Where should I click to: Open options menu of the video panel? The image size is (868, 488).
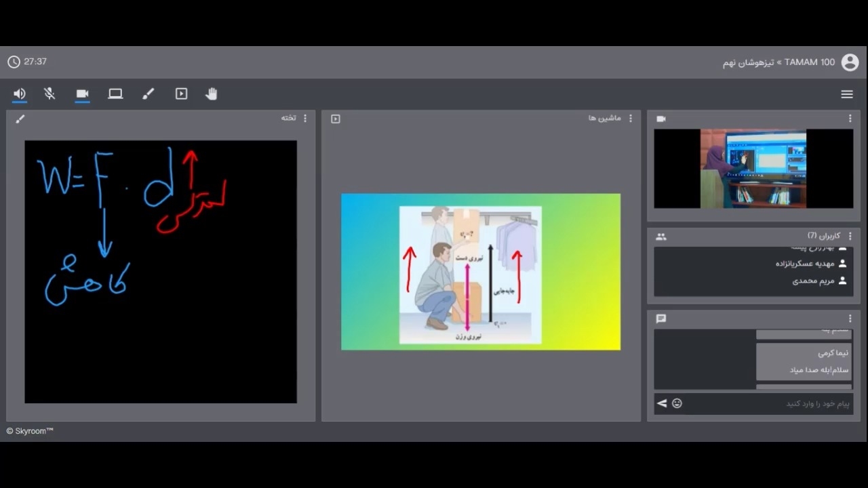pyautogui.click(x=850, y=119)
